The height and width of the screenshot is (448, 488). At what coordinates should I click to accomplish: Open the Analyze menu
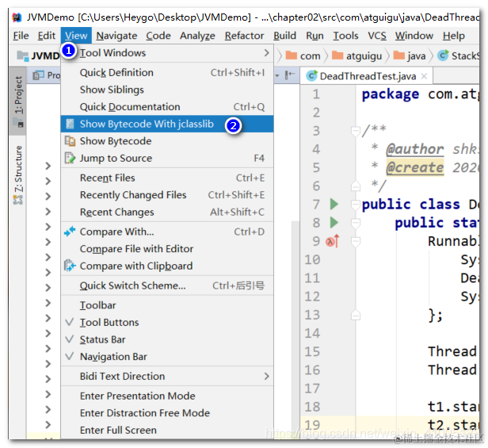click(197, 36)
